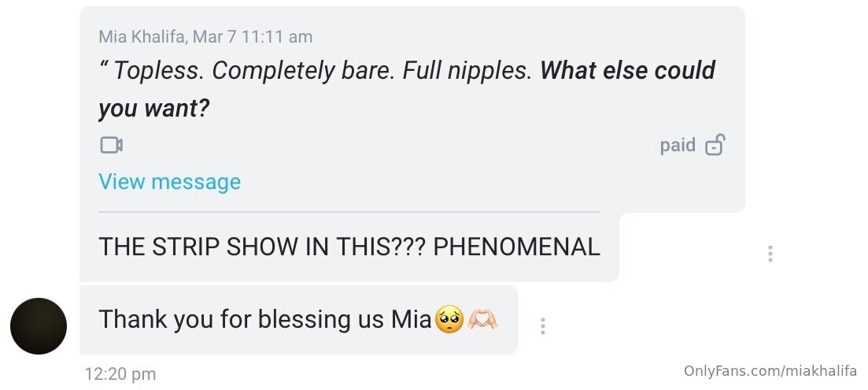This screenshot has height=390, width=868.
Task: Click the heart hands emoji
Action: [x=482, y=320]
